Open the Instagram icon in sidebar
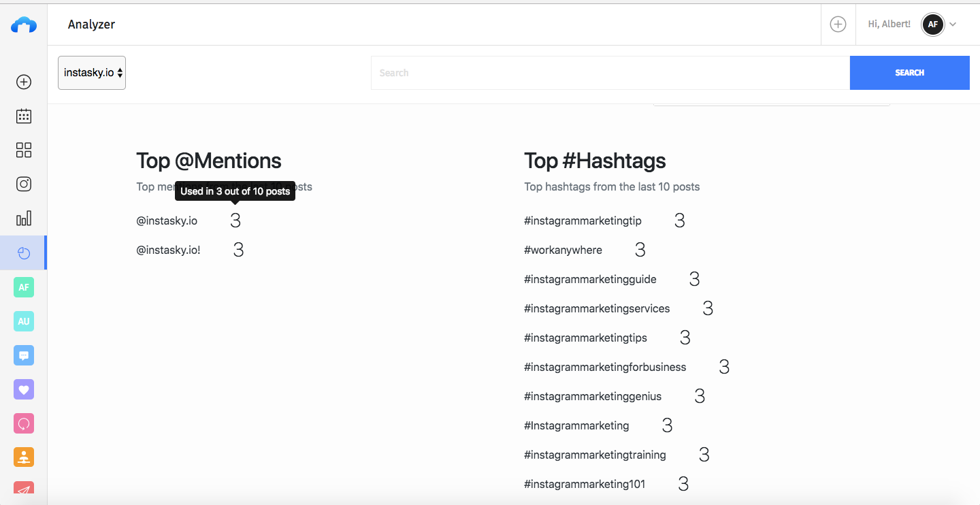Screen dimensions: 980x505 click(x=24, y=184)
